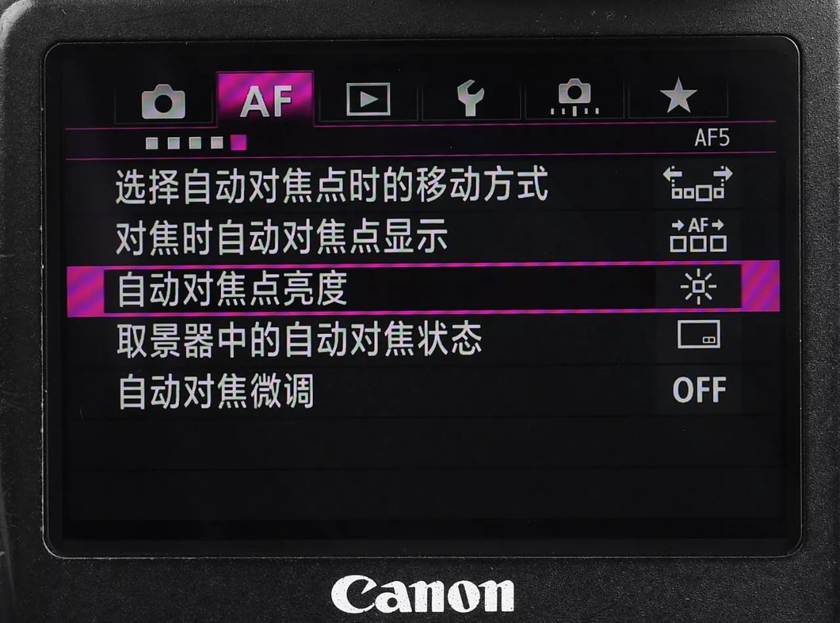Choose the highlighted 自动对焦点亮度 item
Image resolution: width=840 pixels, height=623 pixels.
(x=423, y=288)
